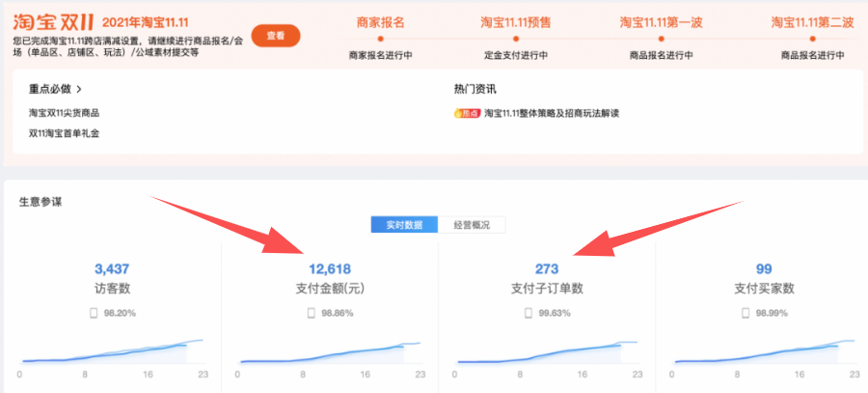Click the 访客数 label

[x=112, y=289]
